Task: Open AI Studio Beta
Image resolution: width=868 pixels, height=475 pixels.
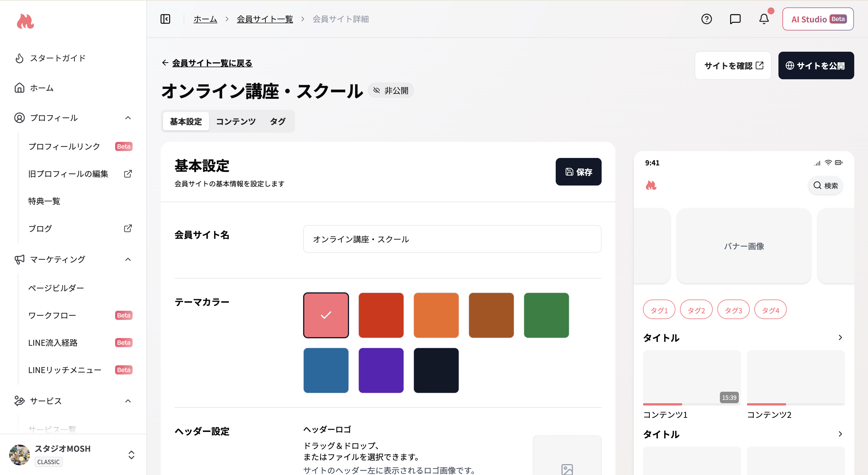Action: point(818,19)
